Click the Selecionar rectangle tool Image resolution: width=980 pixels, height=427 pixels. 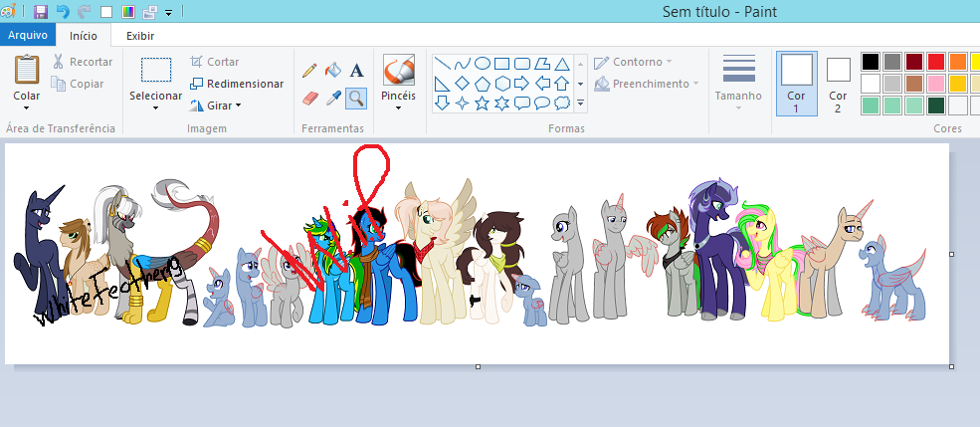coord(155,70)
